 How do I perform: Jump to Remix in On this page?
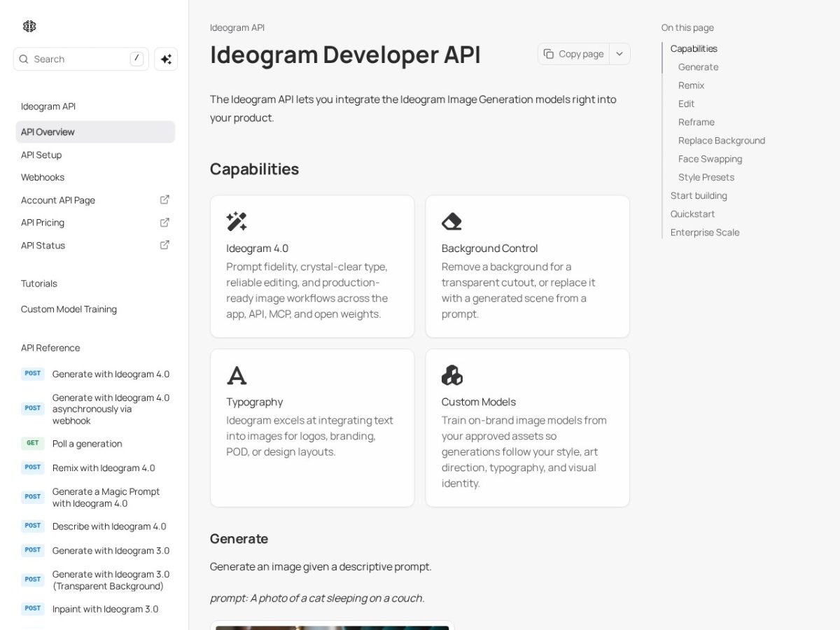(x=691, y=85)
